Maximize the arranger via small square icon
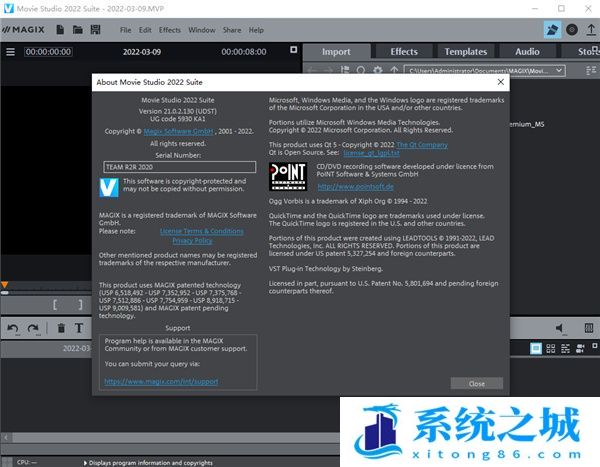The image size is (600, 467). click(x=595, y=346)
